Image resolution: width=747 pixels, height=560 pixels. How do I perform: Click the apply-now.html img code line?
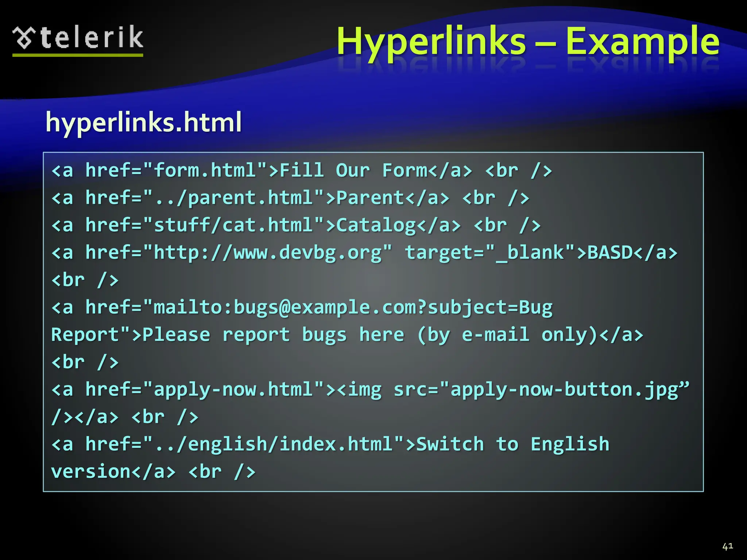point(371,389)
